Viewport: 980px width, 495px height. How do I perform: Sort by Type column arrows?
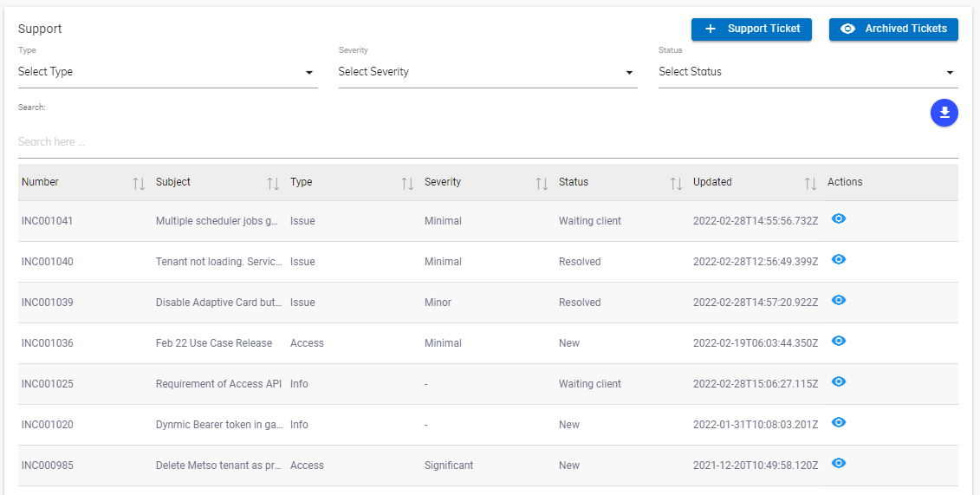[407, 183]
